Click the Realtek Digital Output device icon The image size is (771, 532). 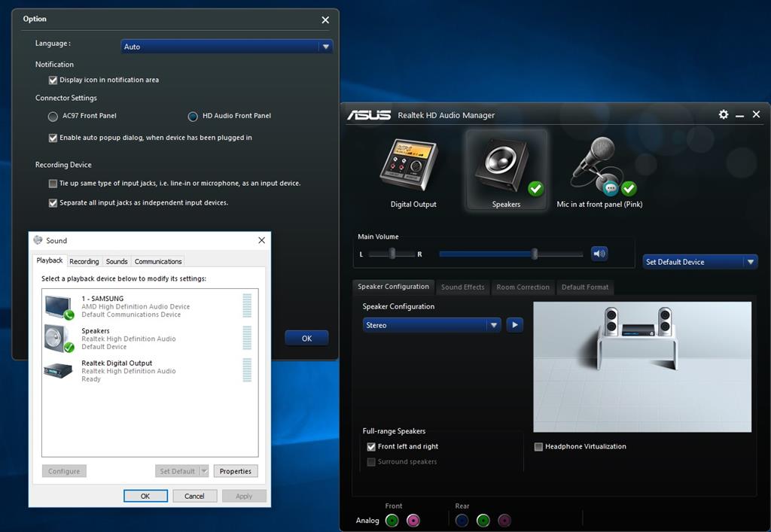pyautogui.click(x=58, y=370)
